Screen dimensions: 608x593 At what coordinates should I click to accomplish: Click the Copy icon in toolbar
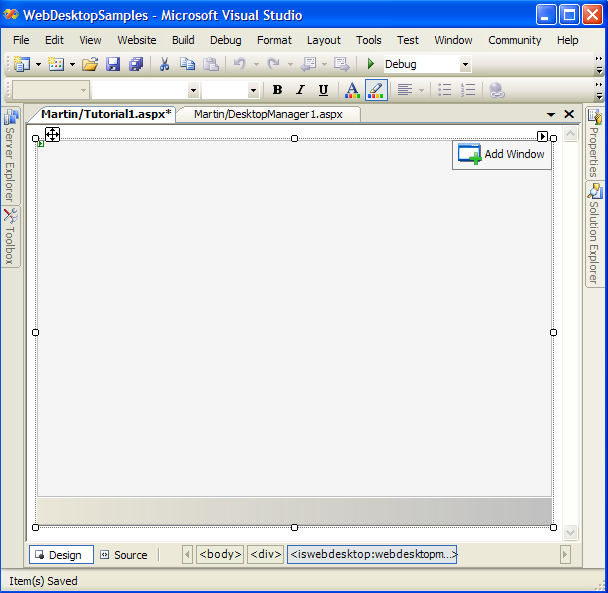pyautogui.click(x=187, y=64)
